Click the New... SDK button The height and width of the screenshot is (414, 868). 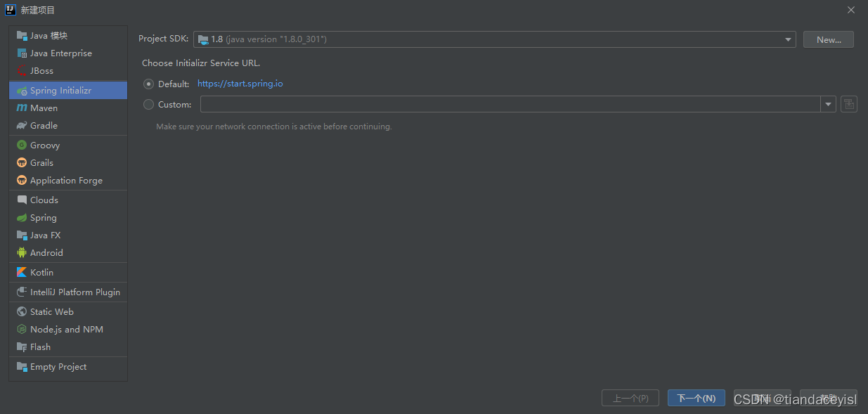tap(829, 39)
